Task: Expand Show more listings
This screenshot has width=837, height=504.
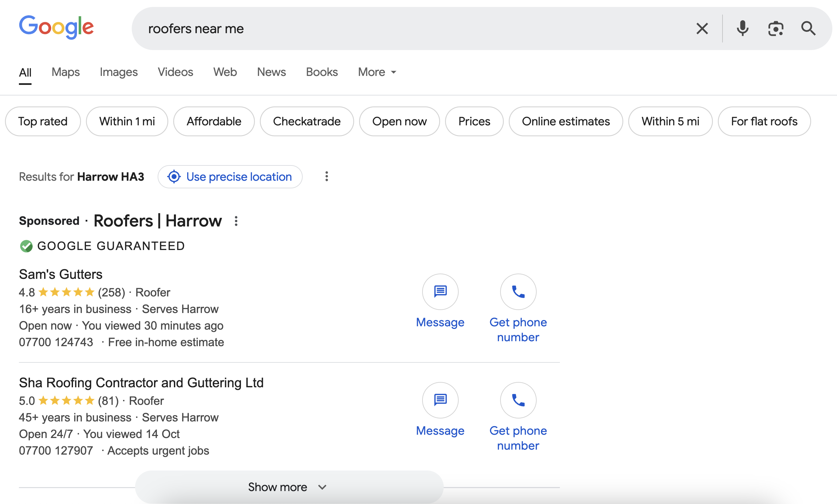Action: (x=289, y=487)
